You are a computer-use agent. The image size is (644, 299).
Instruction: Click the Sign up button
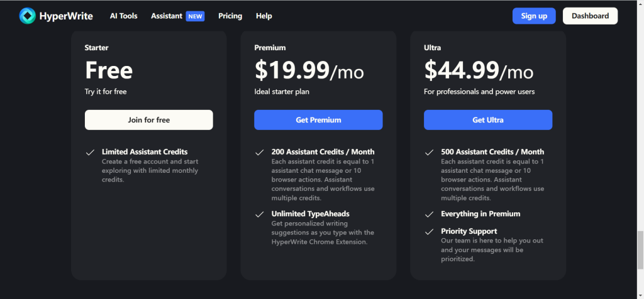pyautogui.click(x=534, y=16)
